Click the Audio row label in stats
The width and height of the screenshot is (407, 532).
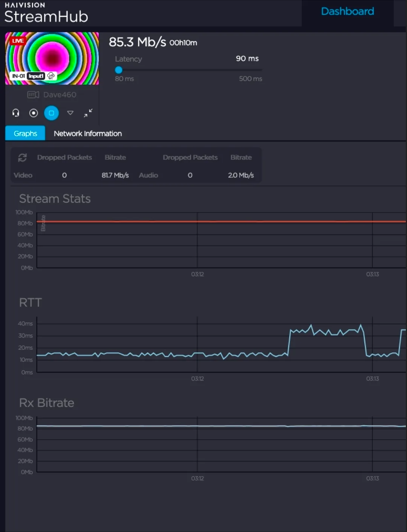(148, 175)
